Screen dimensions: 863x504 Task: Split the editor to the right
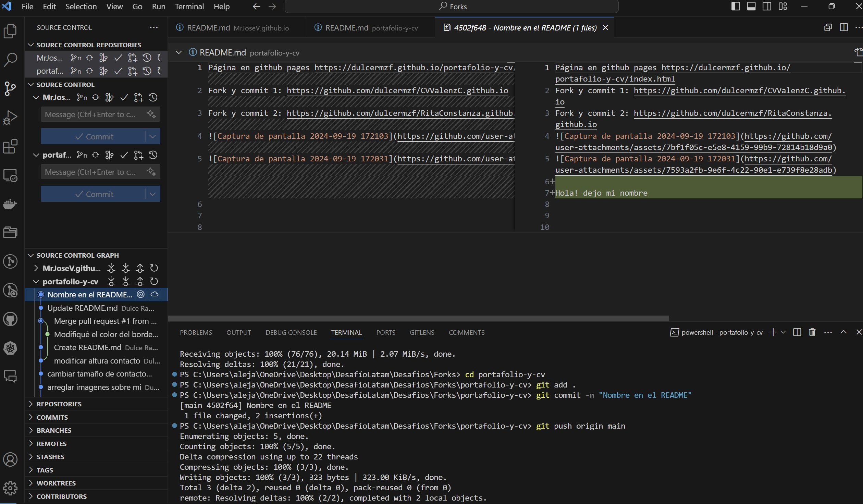coord(844,27)
